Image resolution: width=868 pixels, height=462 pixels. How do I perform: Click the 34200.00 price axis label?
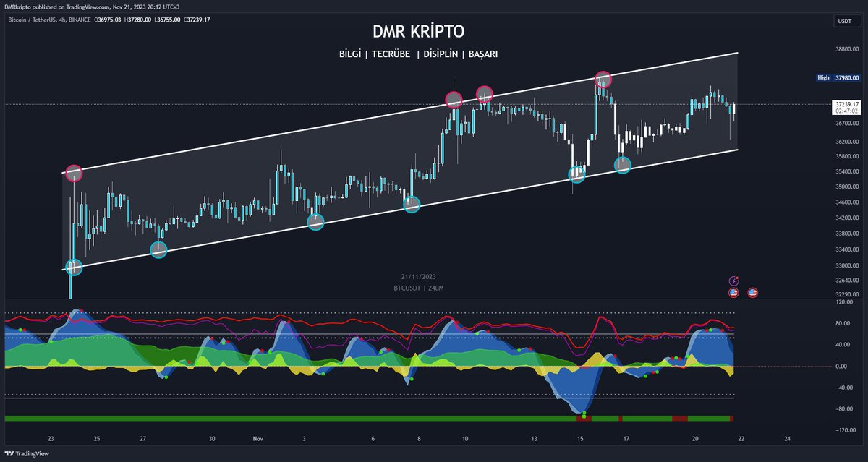point(848,218)
